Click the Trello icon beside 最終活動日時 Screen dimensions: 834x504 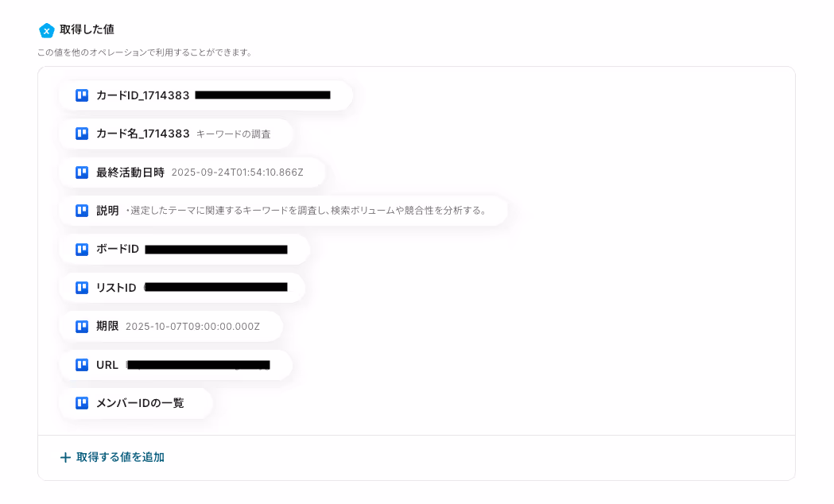click(x=82, y=173)
